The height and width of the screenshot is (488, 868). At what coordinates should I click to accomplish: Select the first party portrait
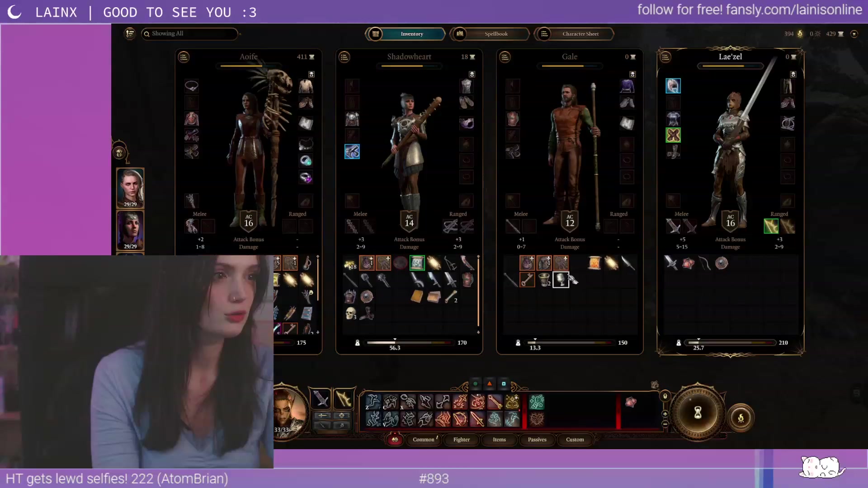pyautogui.click(x=130, y=188)
